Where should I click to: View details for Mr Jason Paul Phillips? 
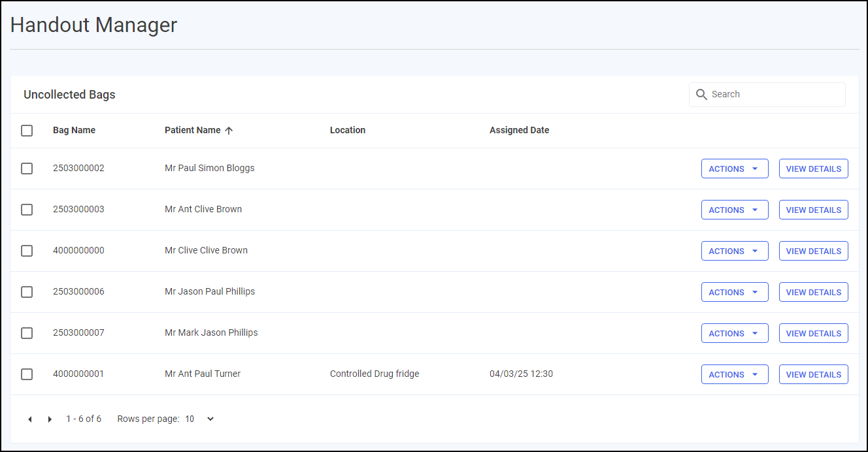[x=813, y=292]
